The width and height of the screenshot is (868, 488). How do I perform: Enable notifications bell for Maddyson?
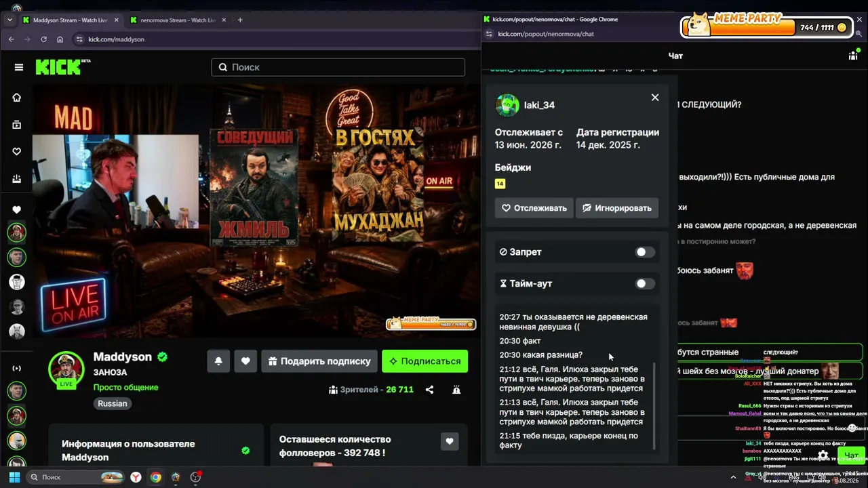(x=218, y=361)
